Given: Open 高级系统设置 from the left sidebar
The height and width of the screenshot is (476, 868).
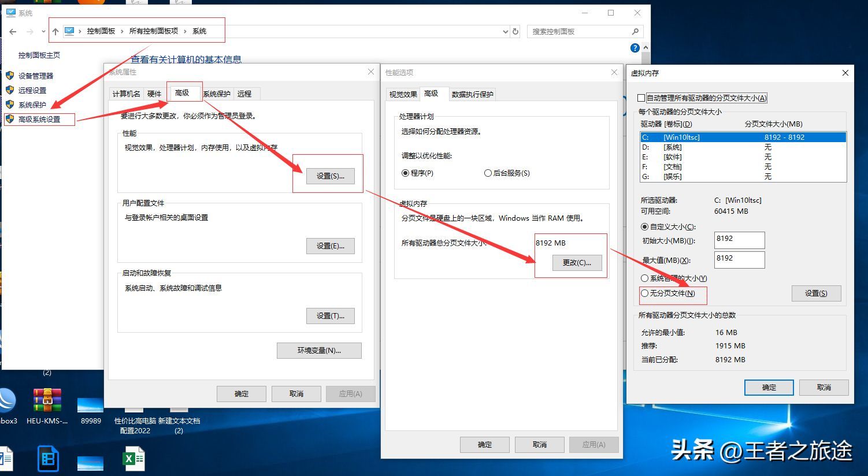Looking at the screenshot, I should pos(39,120).
